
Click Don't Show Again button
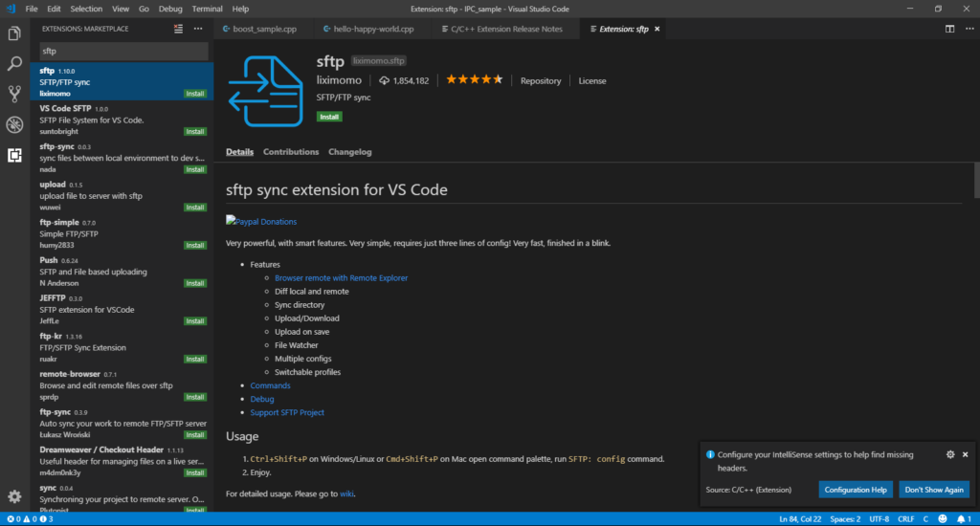click(934, 490)
